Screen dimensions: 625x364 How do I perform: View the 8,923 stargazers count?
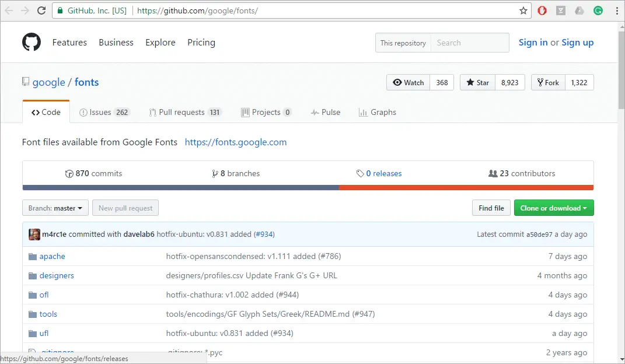pyautogui.click(x=510, y=82)
